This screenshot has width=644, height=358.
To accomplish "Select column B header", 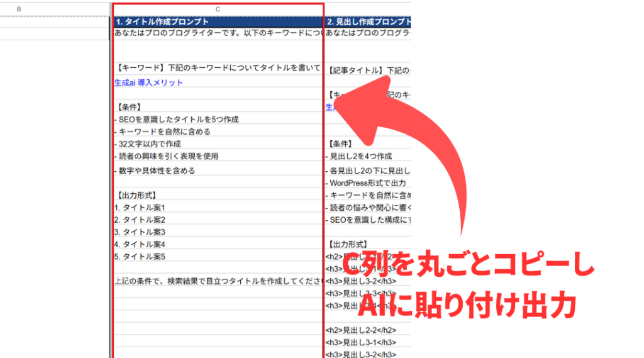I will (x=19, y=9).
